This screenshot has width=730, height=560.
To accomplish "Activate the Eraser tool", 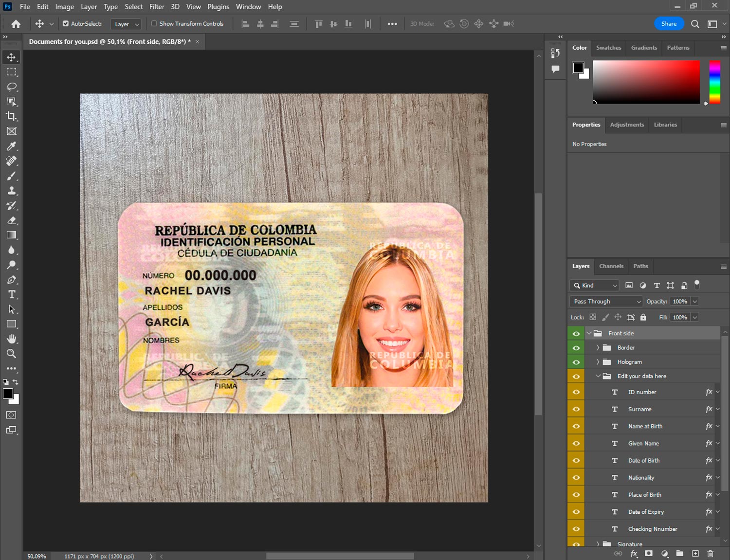I will 12,220.
